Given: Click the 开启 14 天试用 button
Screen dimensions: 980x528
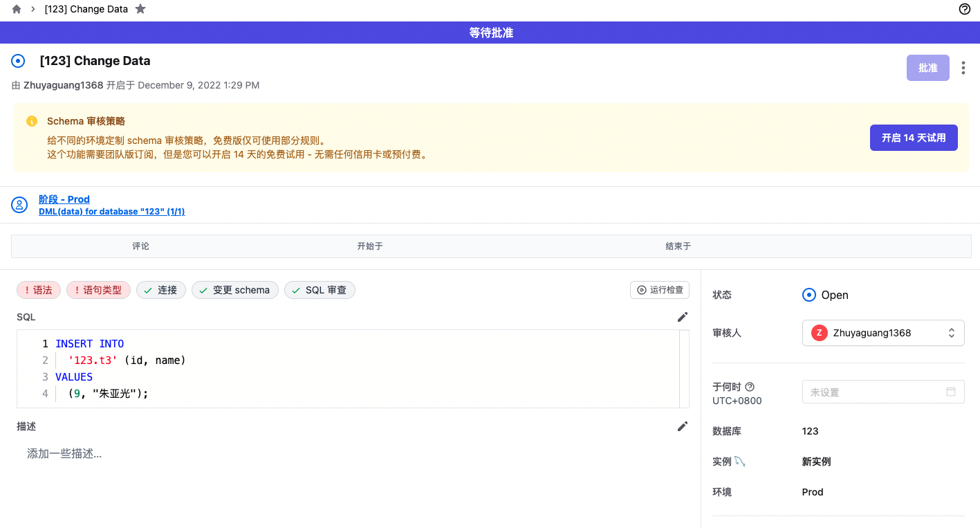Looking at the screenshot, I should [x=913, y=138].
